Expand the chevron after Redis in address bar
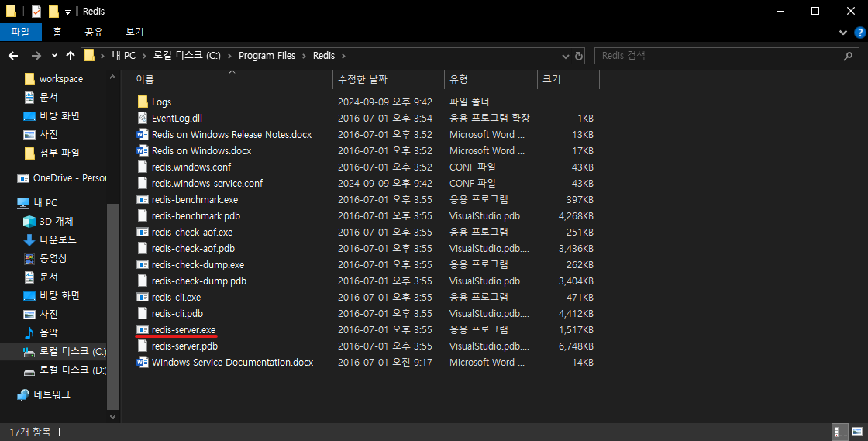This screenshot has width=868, height=441. point(344,56)
